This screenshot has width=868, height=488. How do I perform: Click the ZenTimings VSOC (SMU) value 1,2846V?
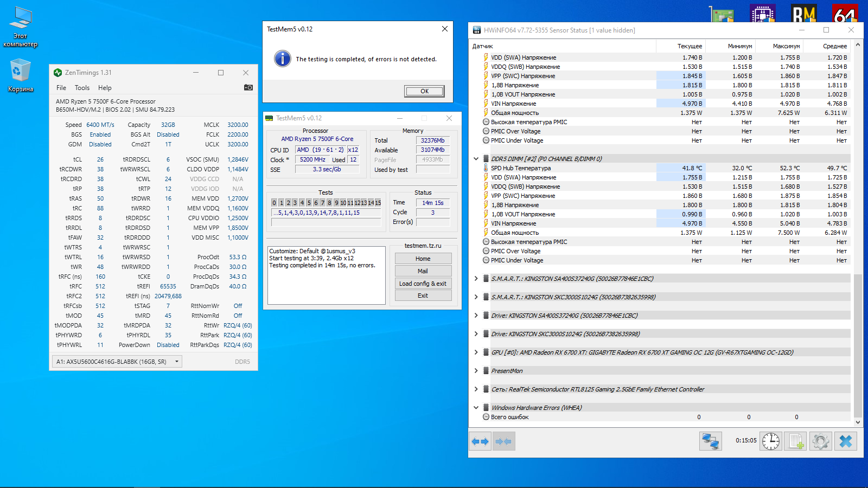pos(238,159)
